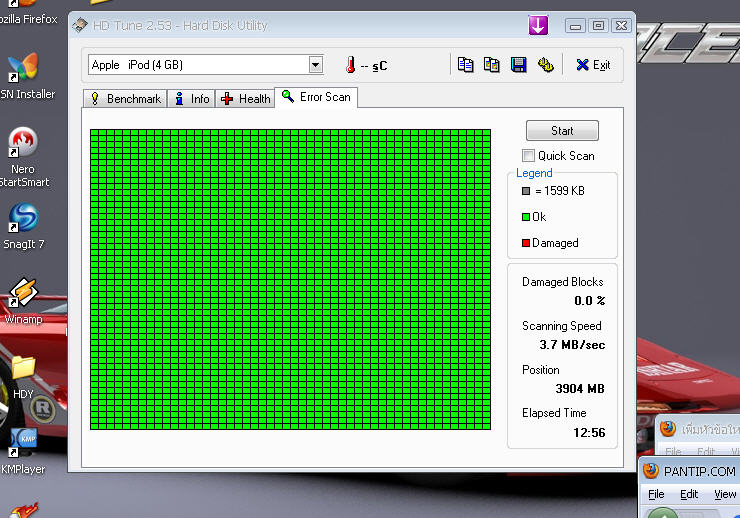Click the purple download arrow icon
This screenshot has width=740, height=518.
pos(538,25)
